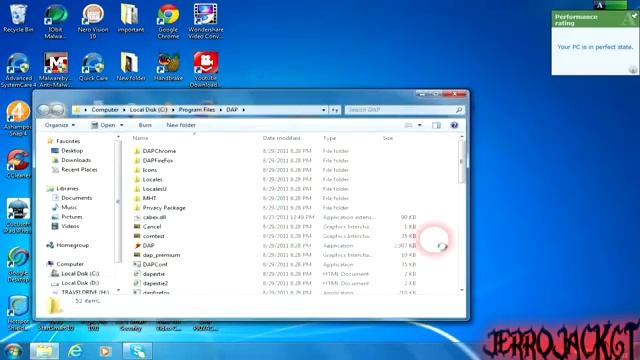Open Ashampoo Snap 4 shortcut
The height and width of the screenshot is (360, 640).
coord(17,119)
